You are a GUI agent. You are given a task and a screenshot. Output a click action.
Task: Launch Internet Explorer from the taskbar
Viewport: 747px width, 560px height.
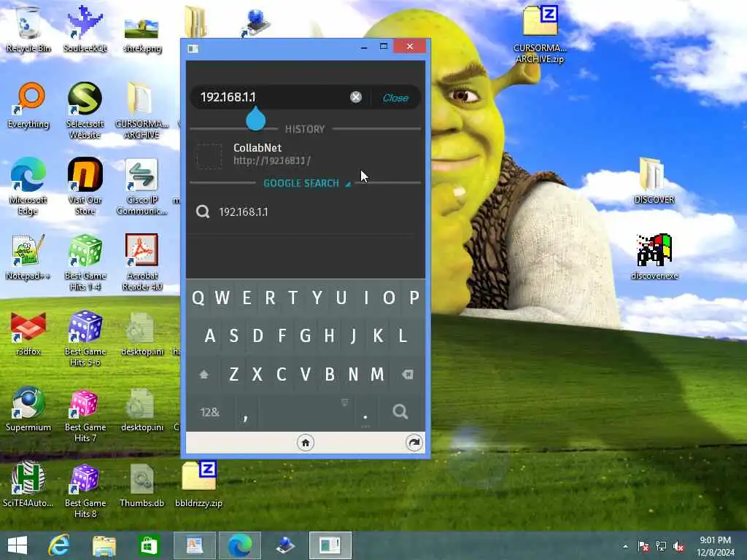click(x=60, y=545)
